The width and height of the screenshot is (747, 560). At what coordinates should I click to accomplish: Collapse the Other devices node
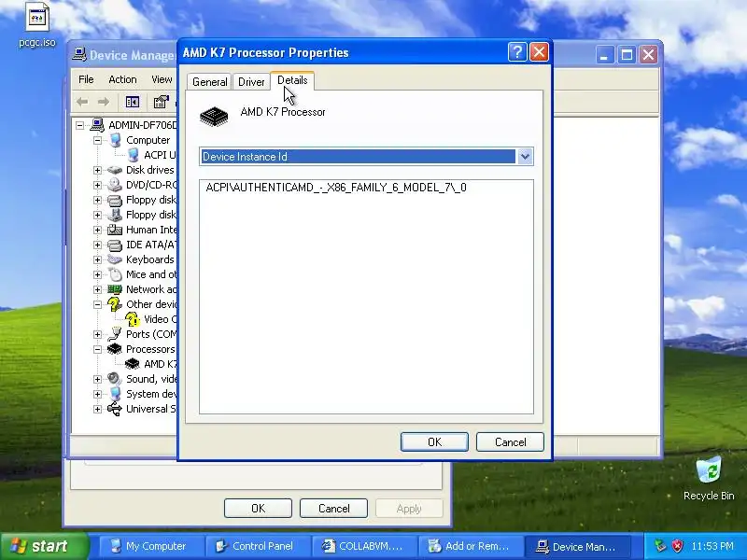[98, 304]
